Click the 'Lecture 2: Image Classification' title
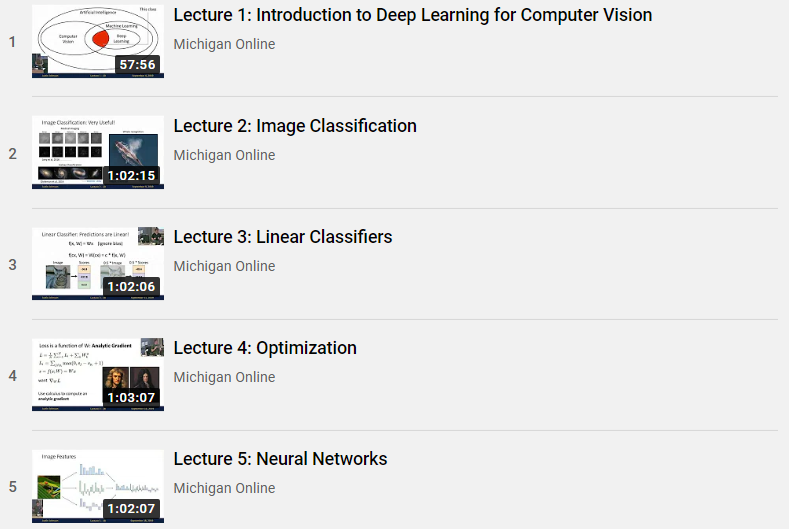The height and width of the screenshot is (529, 789). tap(295, 126)
